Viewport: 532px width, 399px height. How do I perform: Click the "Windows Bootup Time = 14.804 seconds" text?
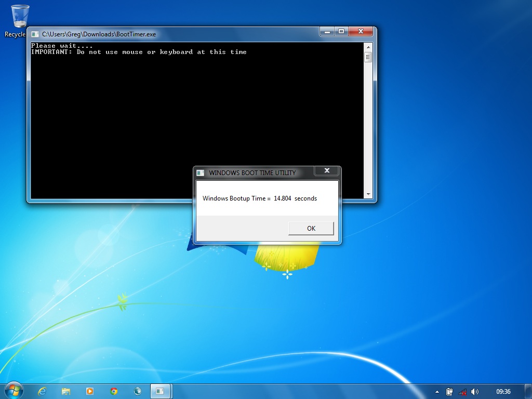pyautogui.click(x=260, y=198)
